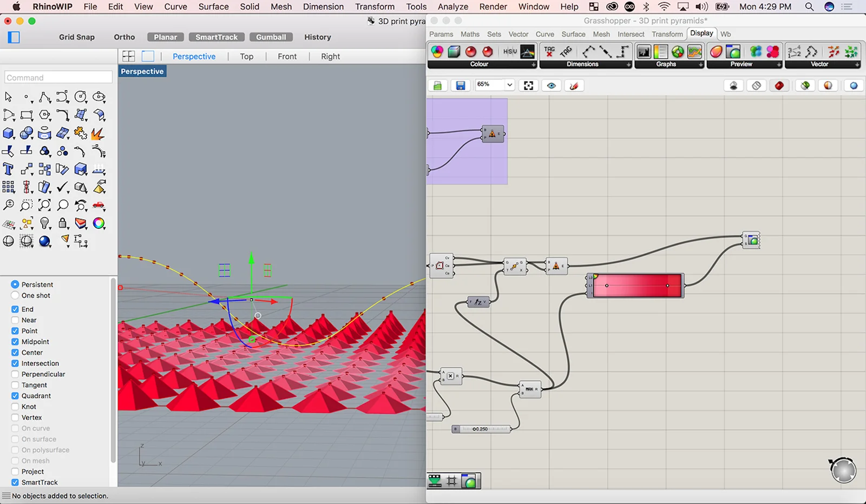Screen dimensions: 866x504
Task: Switch to the Params tab
Action: tap(441, 34)
